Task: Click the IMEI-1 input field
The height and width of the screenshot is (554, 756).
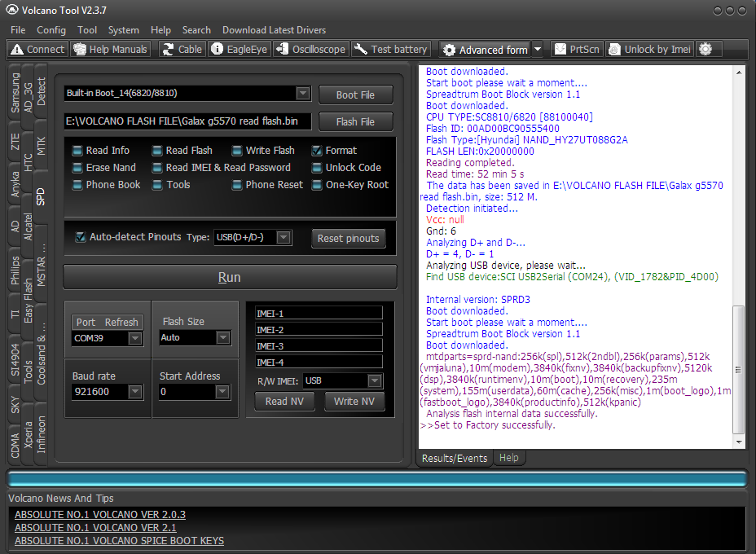Action: click(319, 314)
